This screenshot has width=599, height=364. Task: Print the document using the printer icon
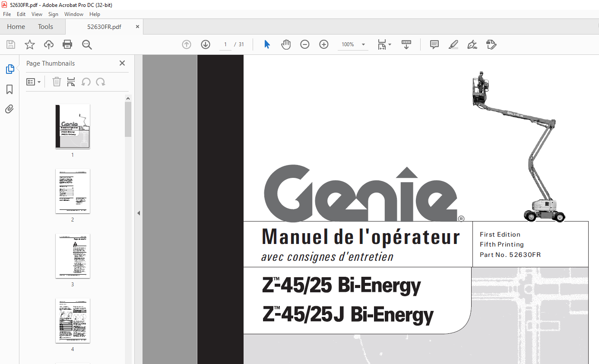click(67, 44)
